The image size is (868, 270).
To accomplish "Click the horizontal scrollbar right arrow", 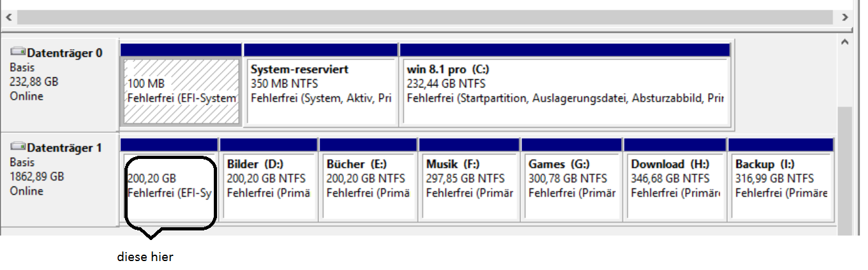I will (846, 17).
